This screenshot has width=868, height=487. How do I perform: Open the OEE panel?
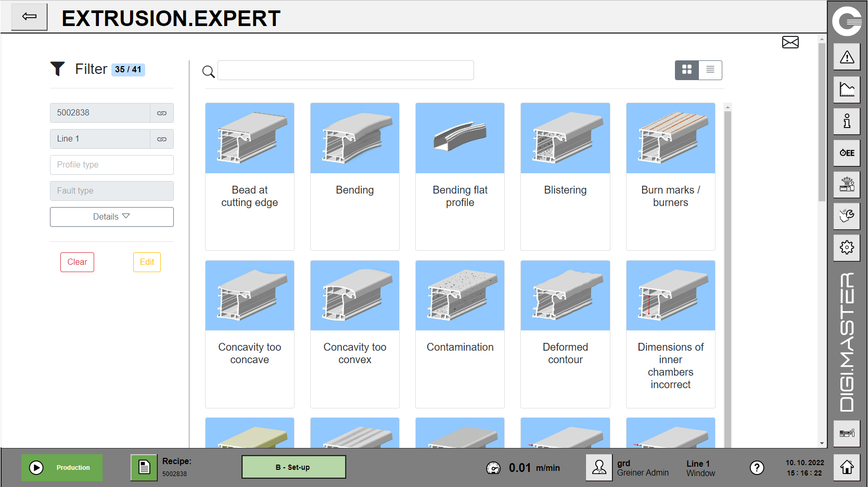tap(847, 153)
